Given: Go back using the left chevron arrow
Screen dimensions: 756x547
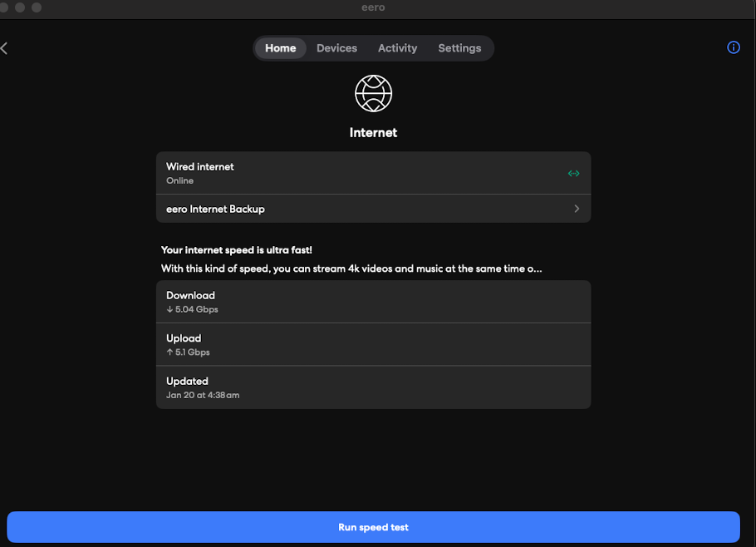Looking at the screenshot, I should tap(4, 48).
